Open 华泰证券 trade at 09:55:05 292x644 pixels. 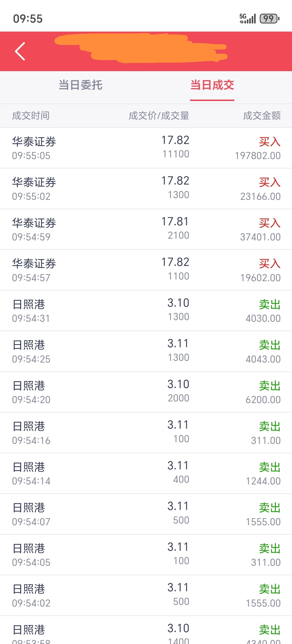click(146, 148)
